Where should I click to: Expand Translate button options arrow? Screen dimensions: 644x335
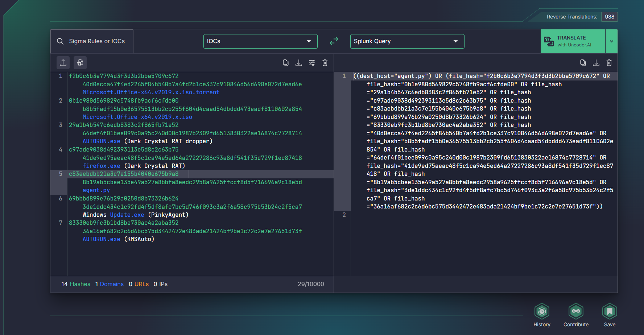[611, 41]
